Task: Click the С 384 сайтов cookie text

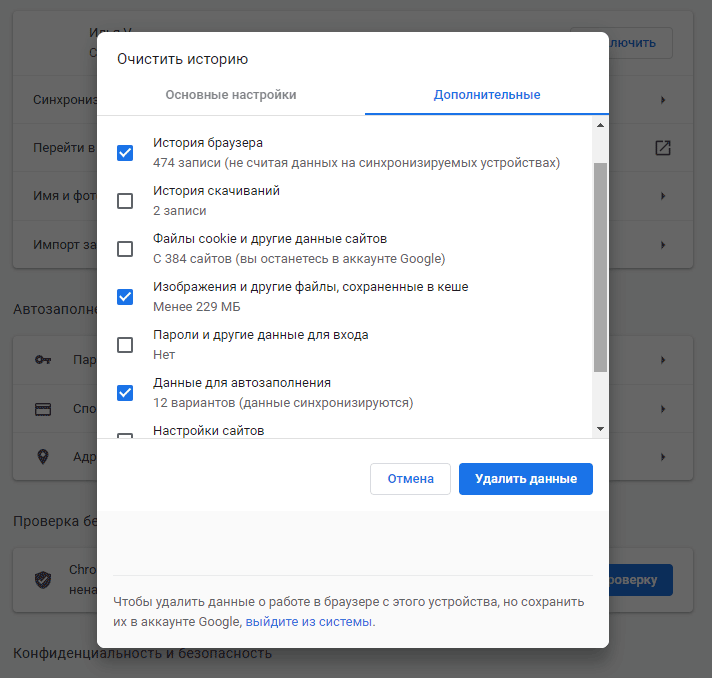Action: 299,258
